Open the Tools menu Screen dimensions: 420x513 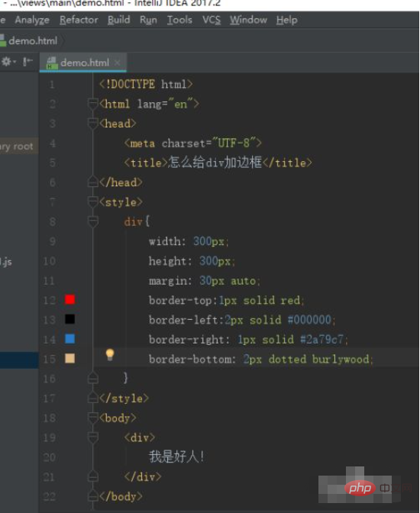click(x=179, y=20)
